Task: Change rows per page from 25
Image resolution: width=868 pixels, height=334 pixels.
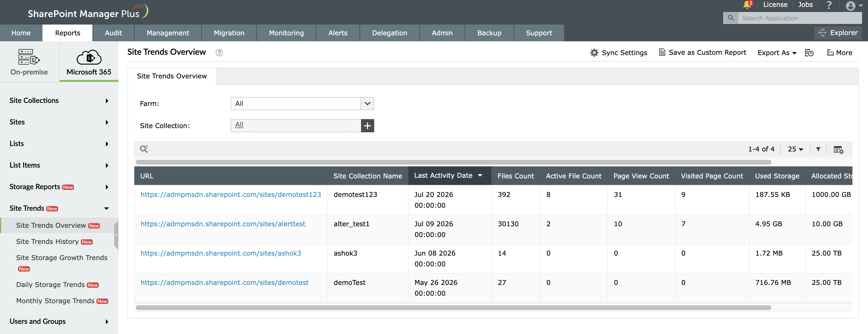Action: [795, 149]
